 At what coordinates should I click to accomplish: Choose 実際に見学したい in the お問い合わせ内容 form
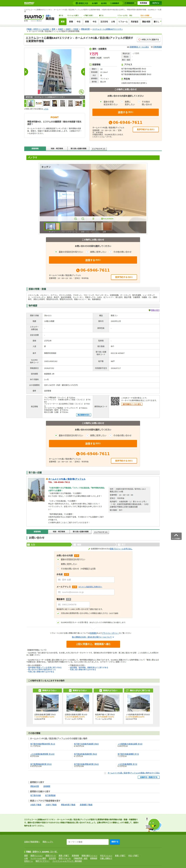click(x=58, y=564)
